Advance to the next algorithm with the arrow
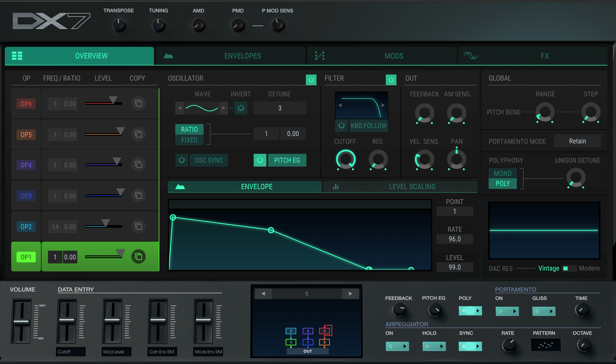Screen dimensions: 616x364 click(x=351, y=294)
